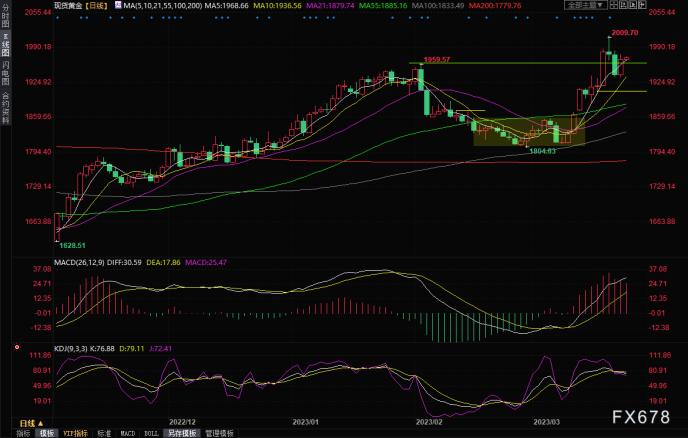The width and height of the screenshot is (688, 438).
Task: Click the play-forward icon at top right
Action: [633, 5]
